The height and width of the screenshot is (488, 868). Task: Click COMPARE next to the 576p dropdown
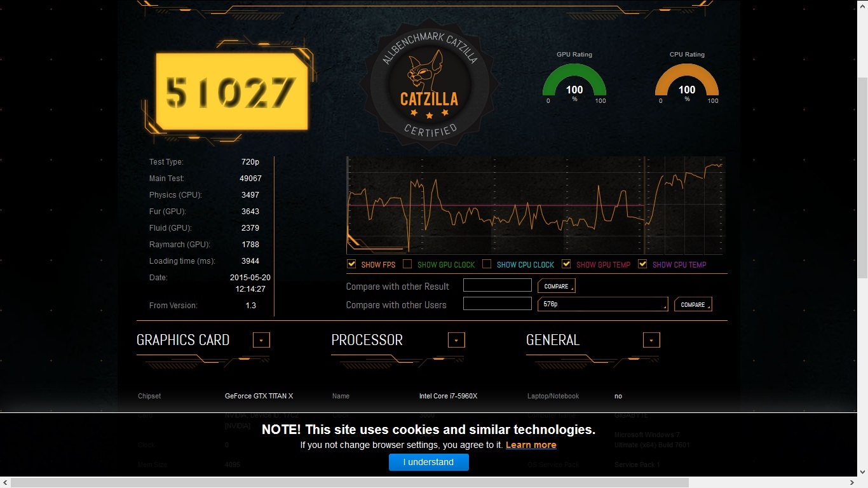point(693,304)
